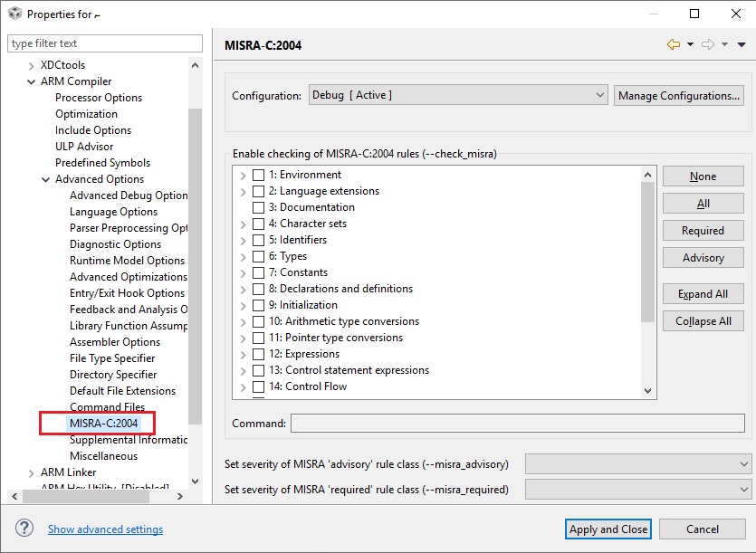The image size is (756, 553).
Task: Click the Command text field
Action: [517, 424]
